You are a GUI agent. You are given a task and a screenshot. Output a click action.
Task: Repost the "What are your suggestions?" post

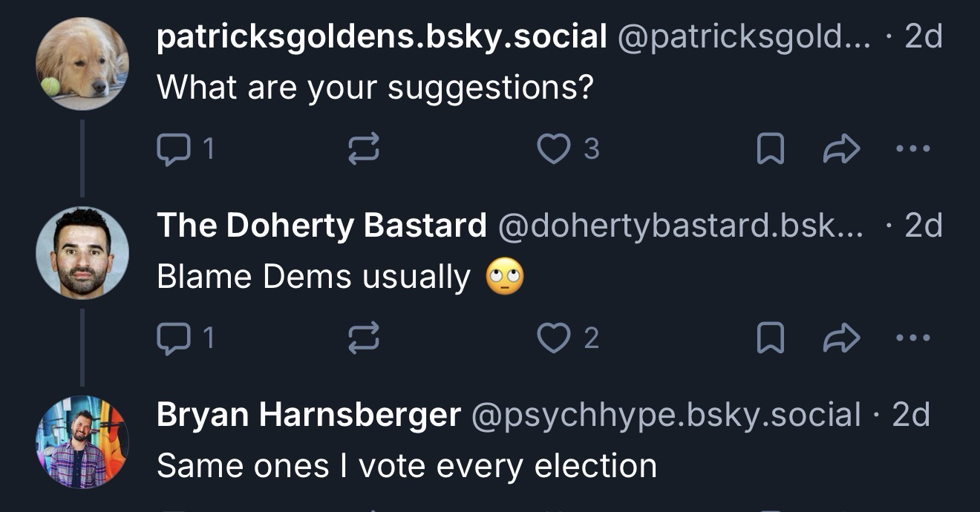click(x=364, y=150)
